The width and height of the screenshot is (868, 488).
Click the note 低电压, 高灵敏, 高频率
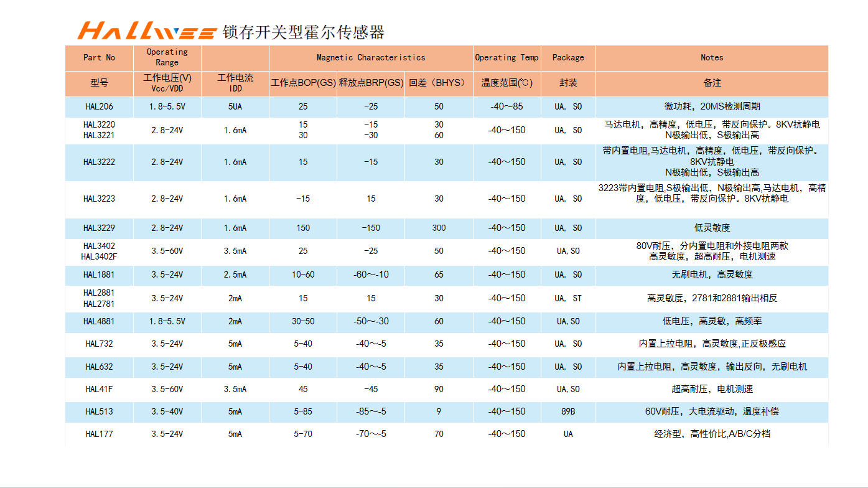point(712,321)
